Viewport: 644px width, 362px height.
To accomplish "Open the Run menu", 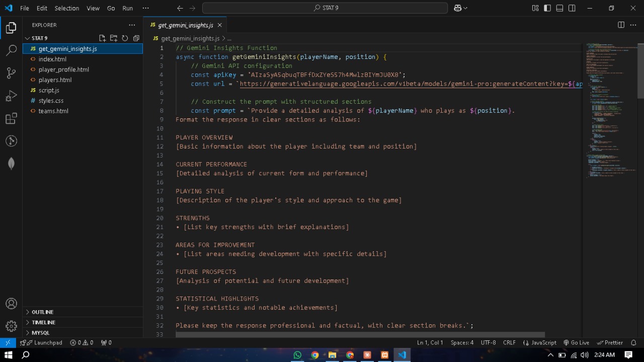I will point(128,8).
